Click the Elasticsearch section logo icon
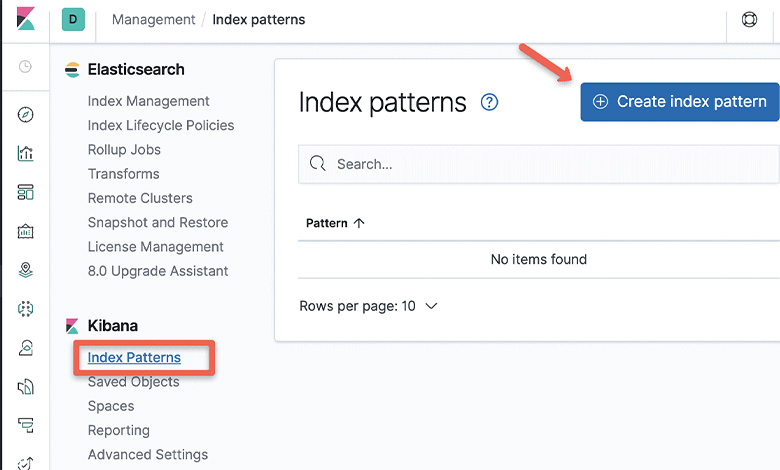The width and height of the screenshot is (780, 470). click(x=72, y=70)
